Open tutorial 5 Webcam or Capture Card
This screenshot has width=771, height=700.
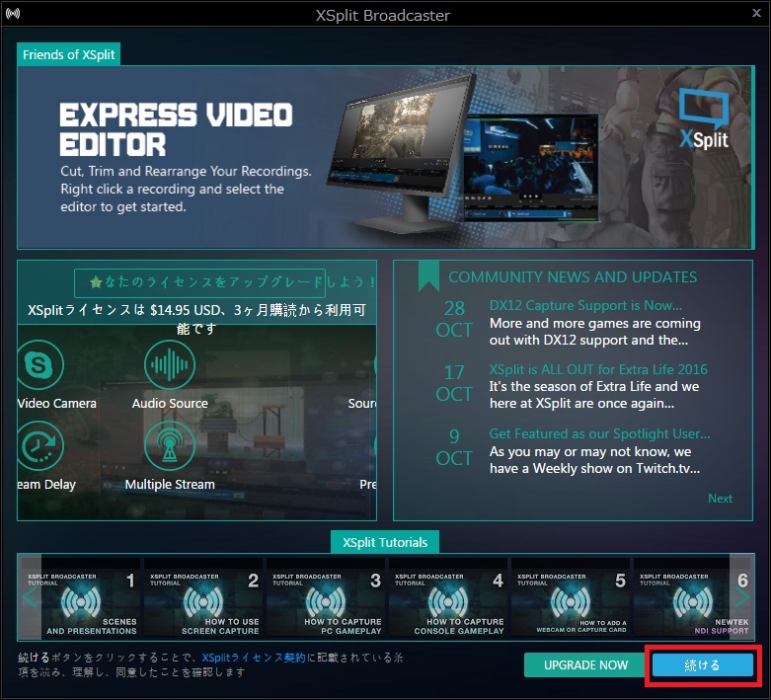coord(571,596)
